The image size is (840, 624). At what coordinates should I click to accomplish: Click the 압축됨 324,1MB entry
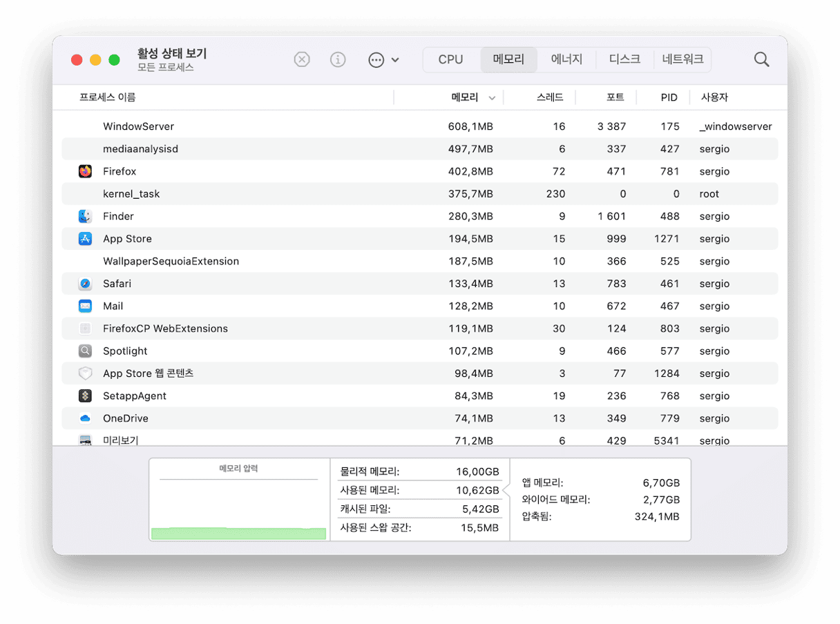tap(601, 516)
